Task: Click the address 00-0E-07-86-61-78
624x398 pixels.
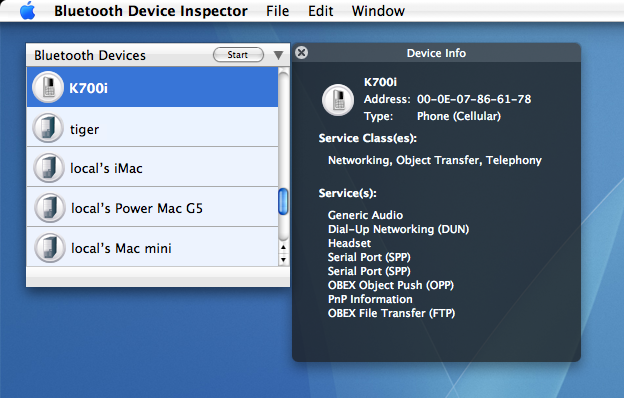Action: click(x=474, y=99)
